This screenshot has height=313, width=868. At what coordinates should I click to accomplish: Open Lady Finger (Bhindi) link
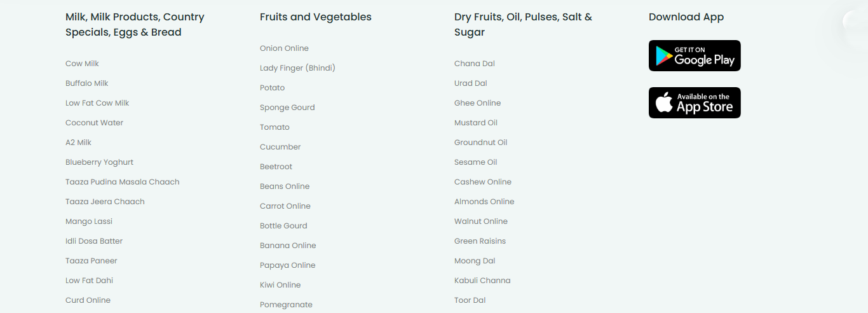pos(297,68)
